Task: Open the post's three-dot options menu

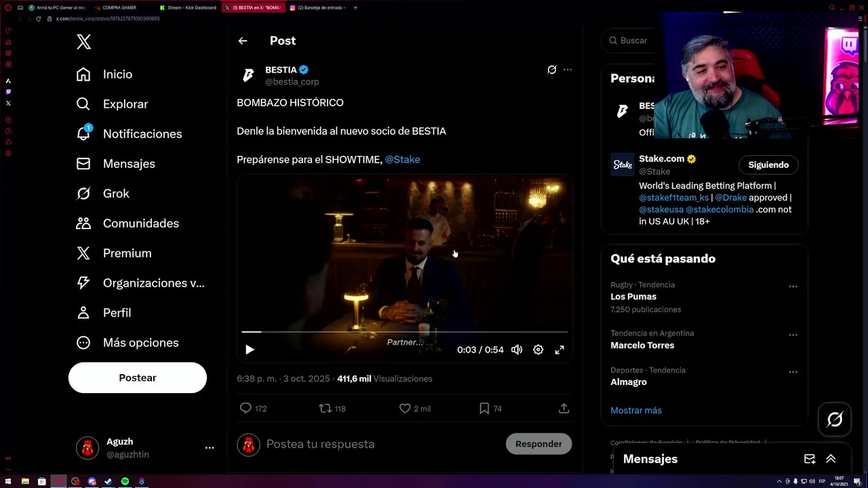Action: click(x=568, y=70)
